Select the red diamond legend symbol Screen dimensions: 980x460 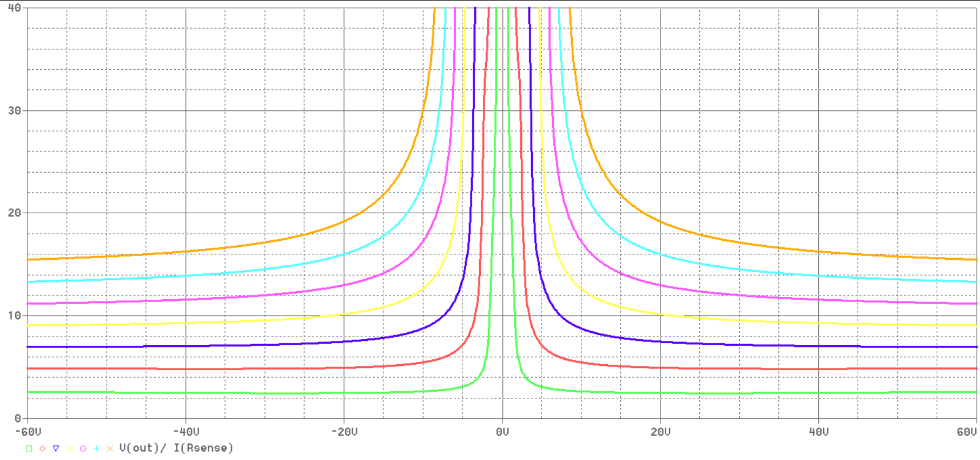pos(43,448)
